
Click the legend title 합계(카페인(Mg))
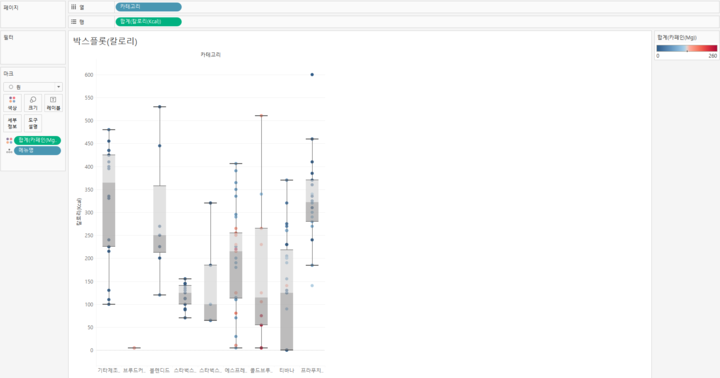pyautogui.click(x=677, y=38)
